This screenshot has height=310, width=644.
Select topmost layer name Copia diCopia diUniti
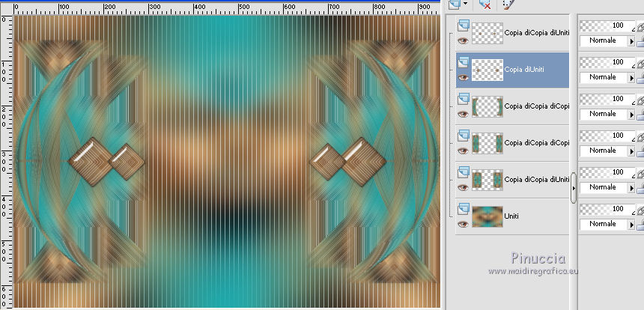click(x=536, y=33)
